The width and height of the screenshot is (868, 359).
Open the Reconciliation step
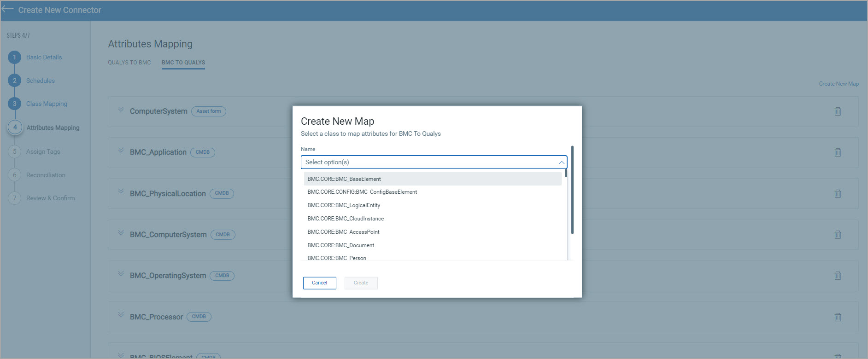(46, 175)
